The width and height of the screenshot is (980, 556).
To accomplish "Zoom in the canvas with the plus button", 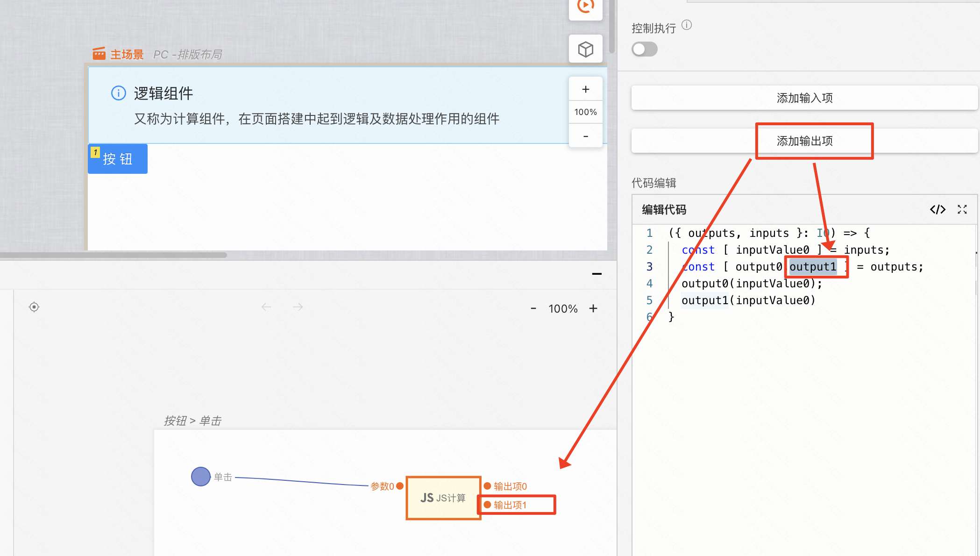I will click(585, 89).
